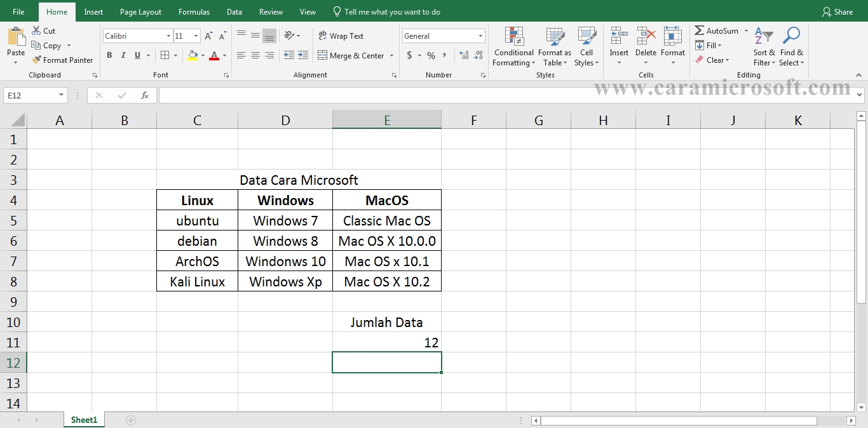
Task: Toggle Bold formatting
Action: click(x=109, y=55)
